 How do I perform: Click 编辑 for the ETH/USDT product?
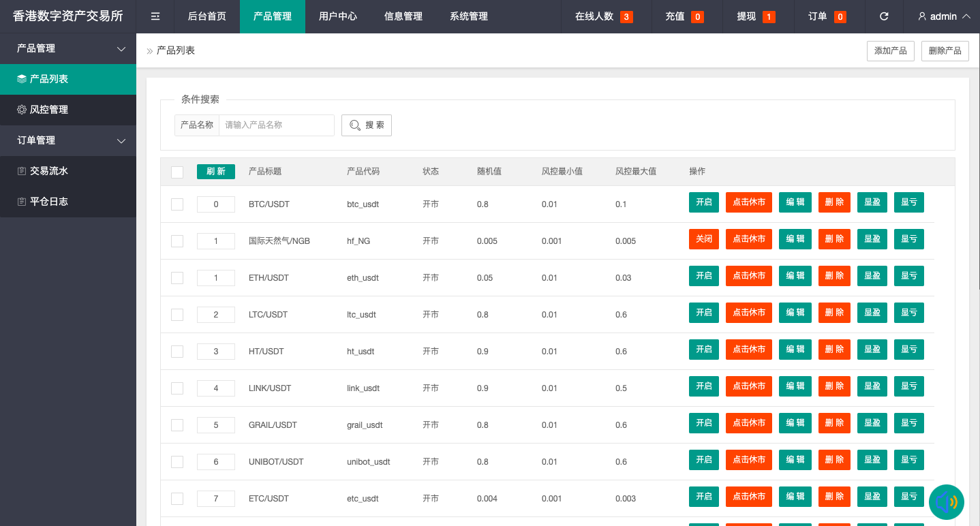click(795, 275)
